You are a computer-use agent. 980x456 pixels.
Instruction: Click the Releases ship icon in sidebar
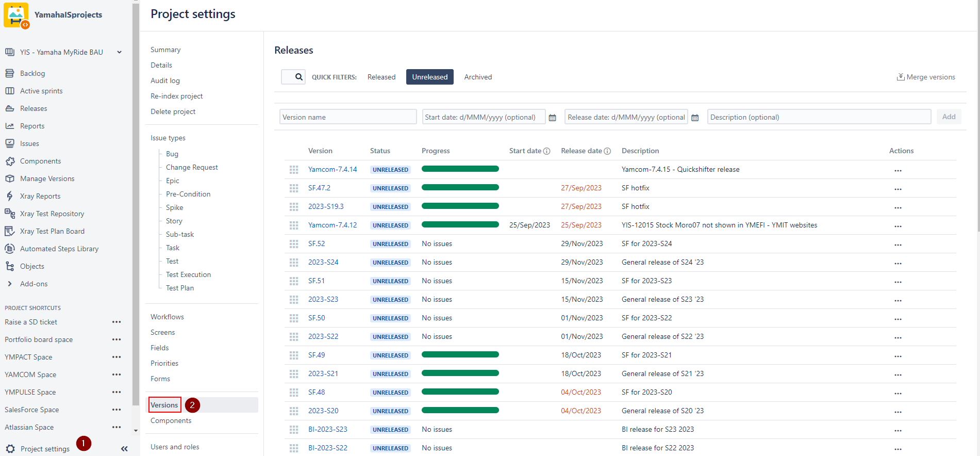[10, 108]
